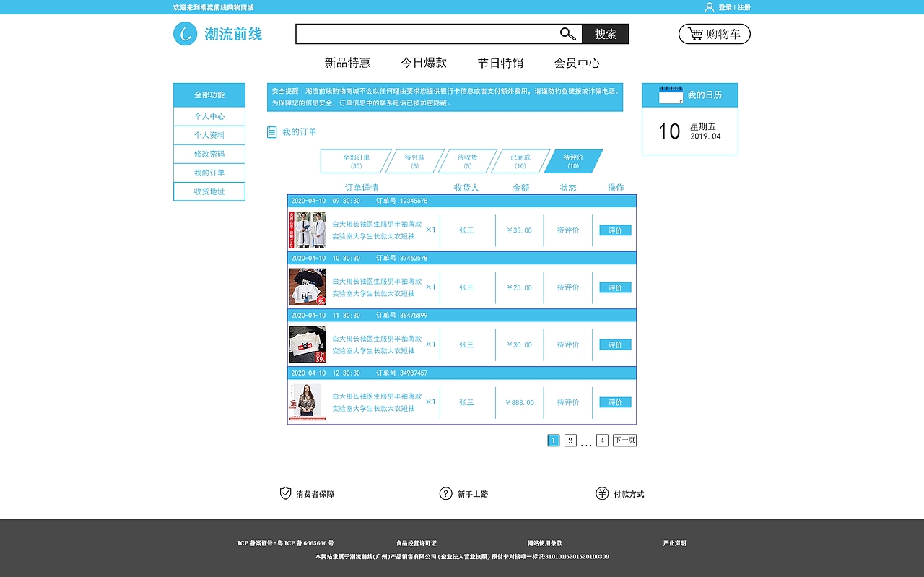Open the 购物车 shopping cart
The width and height of the screenshot is (924, 577).
[x=714, y=33]
